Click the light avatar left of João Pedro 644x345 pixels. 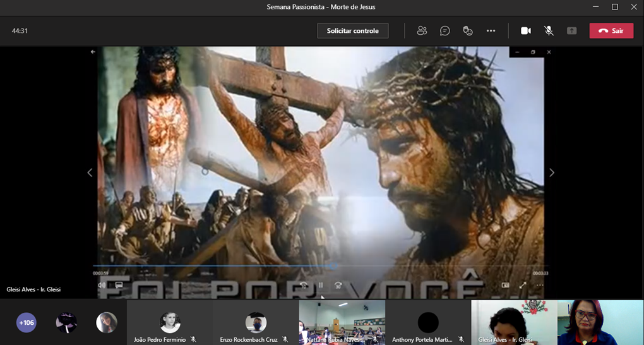(x=106, y=323)
